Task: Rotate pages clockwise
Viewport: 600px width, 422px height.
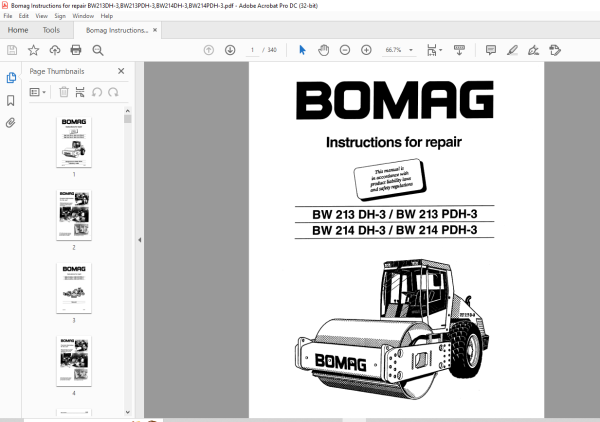Action: 113,92
